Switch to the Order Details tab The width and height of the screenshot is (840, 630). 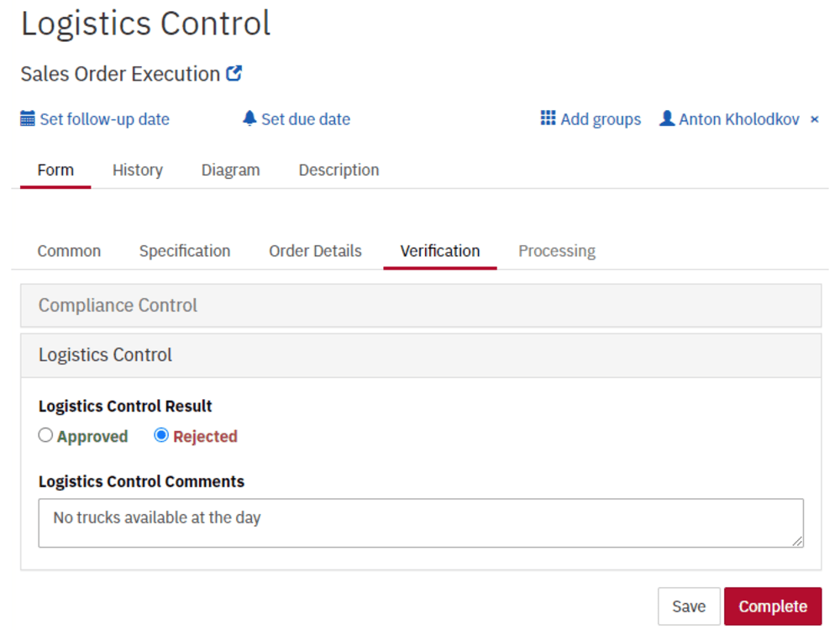pos(314,250)
